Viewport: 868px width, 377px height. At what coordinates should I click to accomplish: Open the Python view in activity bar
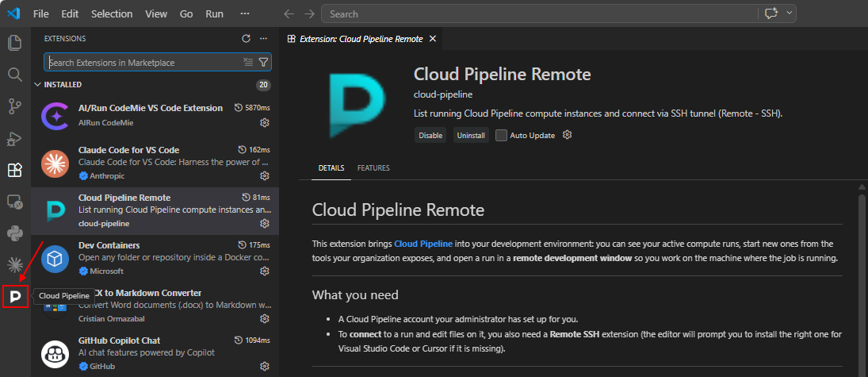tap(15, 234)
